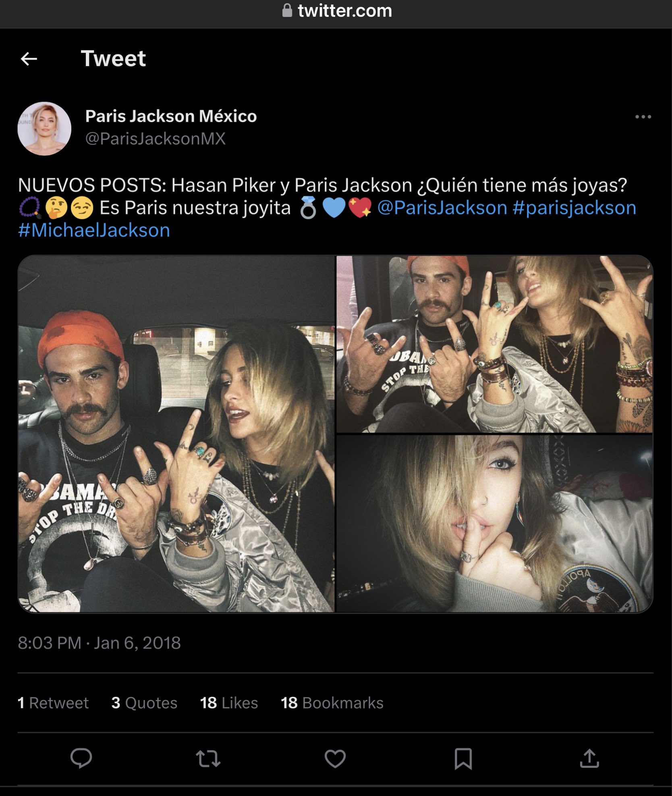Viewport: 672px width, 796px height.
Task: Click the lock icon beside twitter.com
Action: 287,10
